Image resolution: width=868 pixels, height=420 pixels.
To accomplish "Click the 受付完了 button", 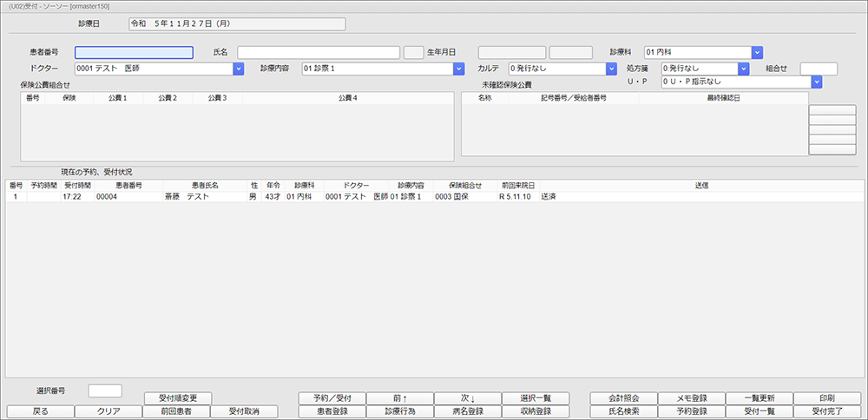I will click(x=827, y=411).
